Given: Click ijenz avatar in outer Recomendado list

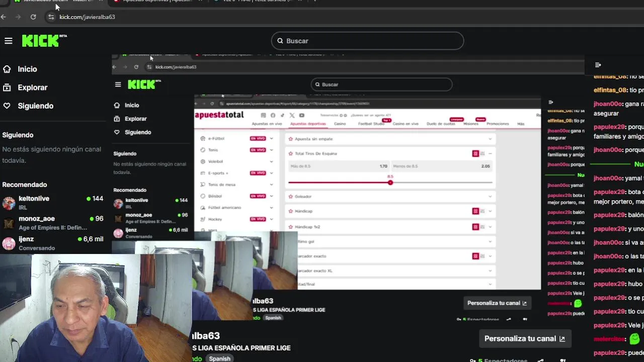Looking at the screenshot, I should (9, 243).
